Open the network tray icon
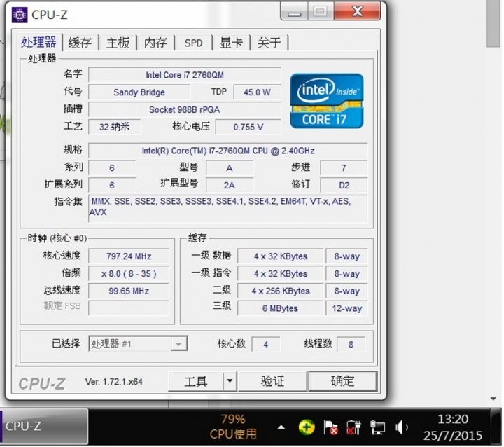Screen dimensions: 504x447 point(377,427)
